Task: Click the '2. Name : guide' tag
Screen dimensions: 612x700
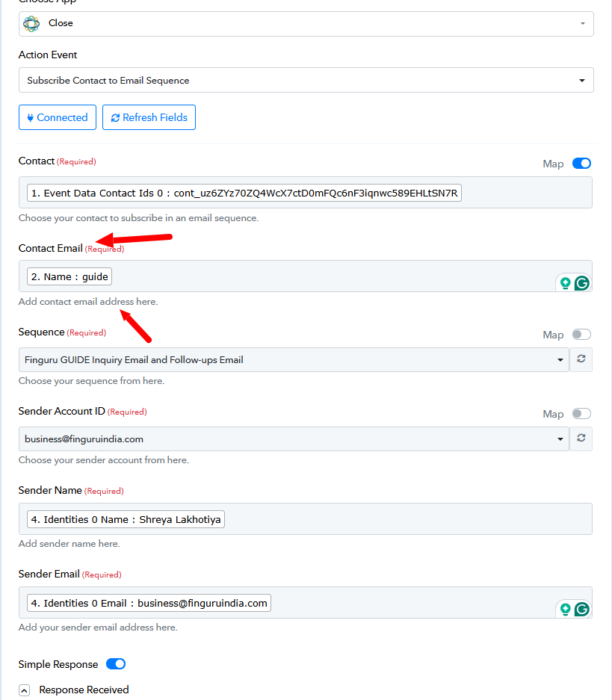Action: click(69, 276)
